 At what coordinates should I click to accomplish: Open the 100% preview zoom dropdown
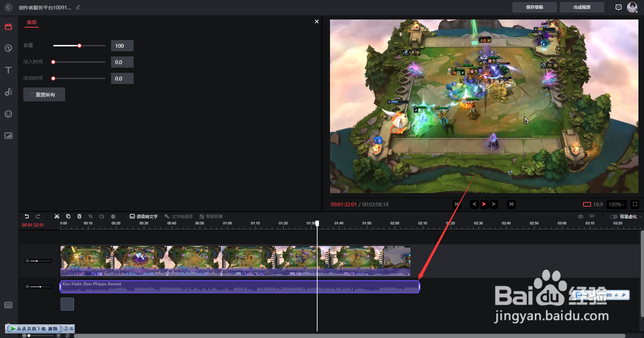[x=616, y=205]
